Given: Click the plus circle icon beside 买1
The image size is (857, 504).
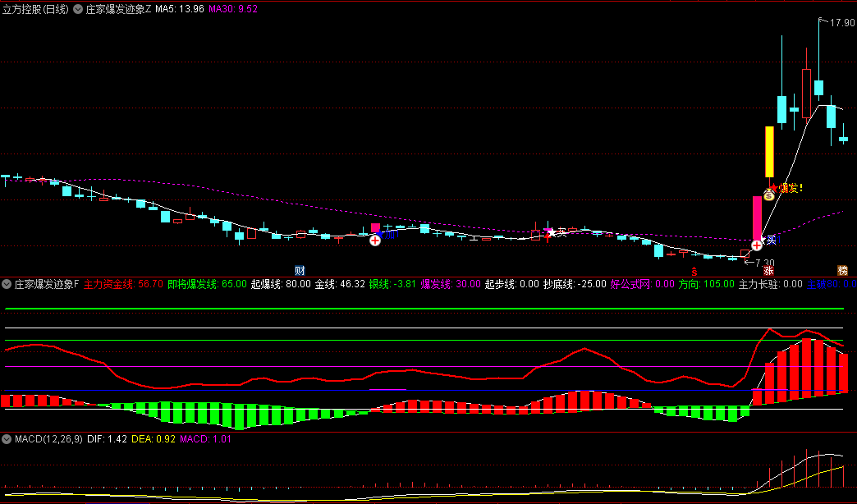Looking at the screenshot, I should pyautogui.click(x=756, y=246).
